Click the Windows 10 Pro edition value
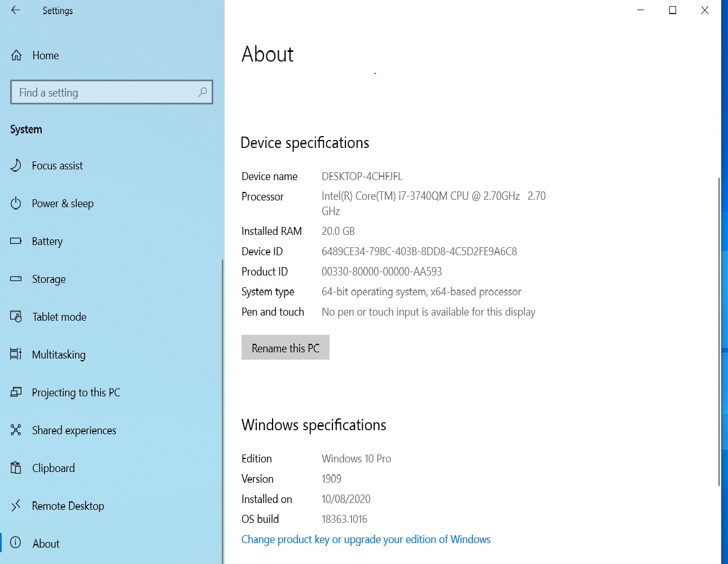 [356, 458]
